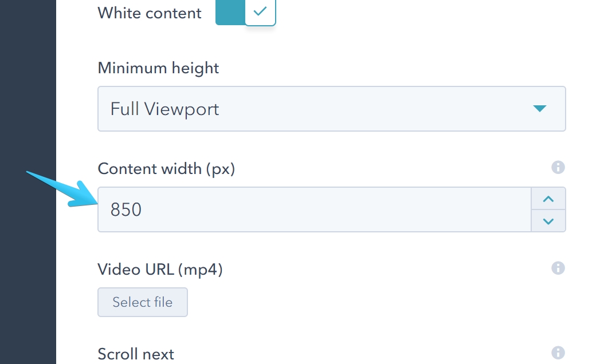Viewport: 604px width, 364px height.
Task: Show info tooltip for Content width
Action: point(558,167)
